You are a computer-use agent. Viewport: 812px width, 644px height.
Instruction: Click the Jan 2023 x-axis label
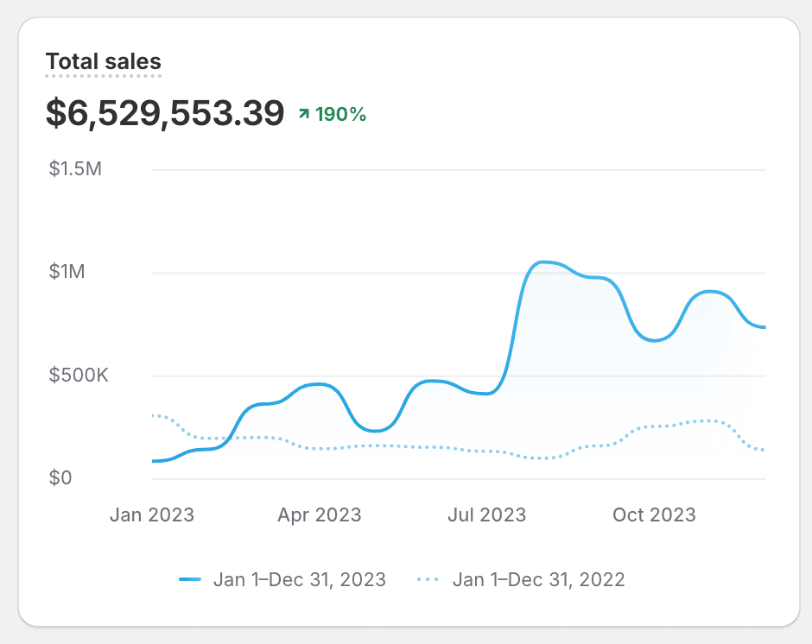152,515
